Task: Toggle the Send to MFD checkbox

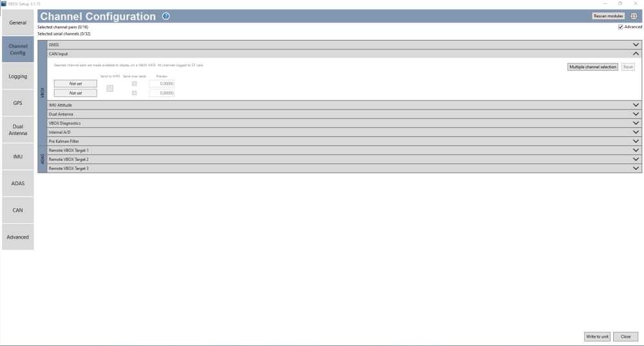Action: (x=109, y=88)
